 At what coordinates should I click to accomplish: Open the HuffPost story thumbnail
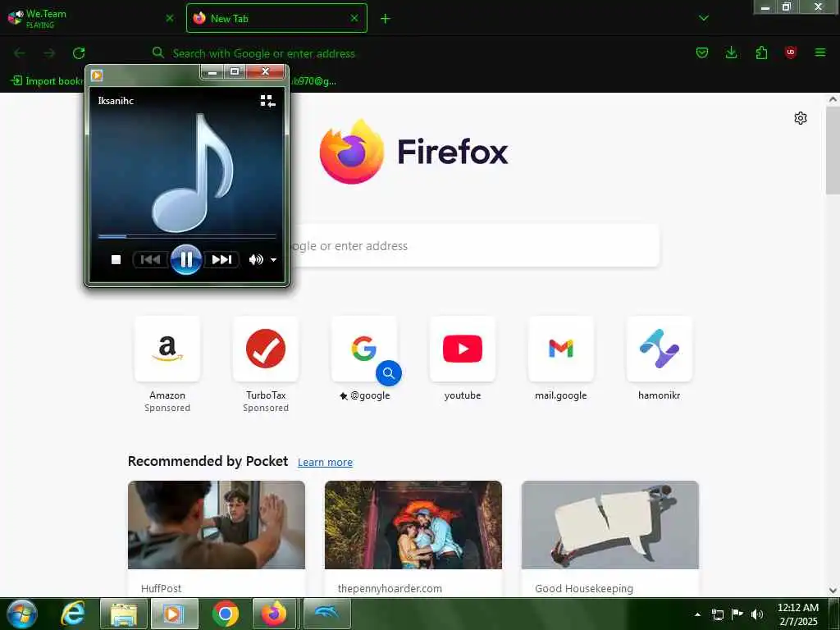click(217, 525)
